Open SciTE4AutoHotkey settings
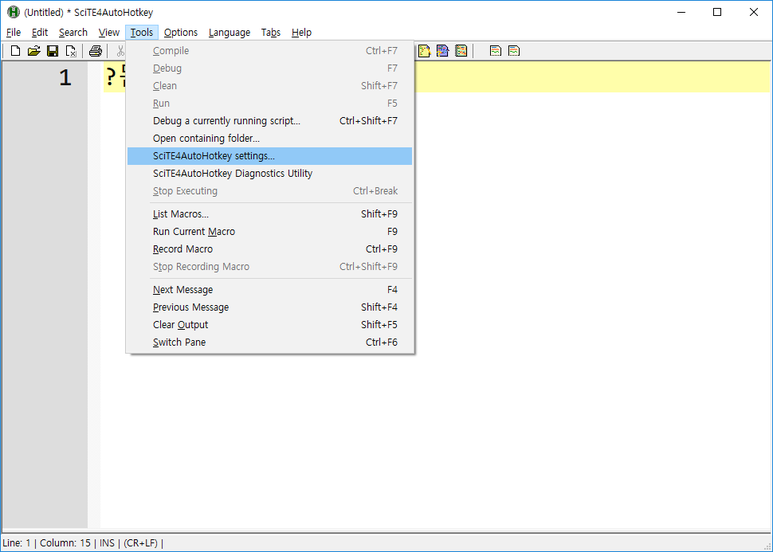This screenshot has width=773, height=552. click(x=270, y=156)
